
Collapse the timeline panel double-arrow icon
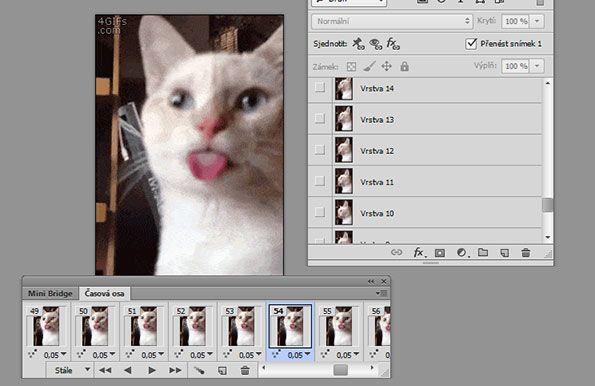371,281
